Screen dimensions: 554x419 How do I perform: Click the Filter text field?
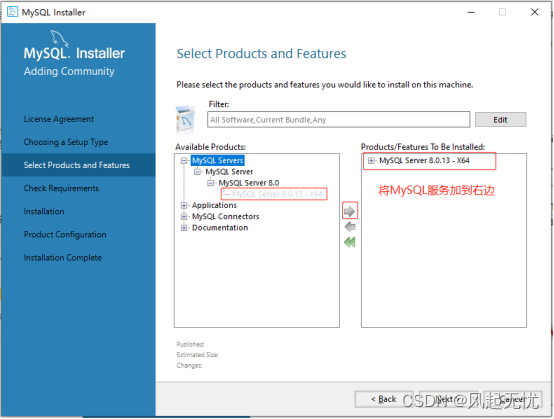[338, 120]
